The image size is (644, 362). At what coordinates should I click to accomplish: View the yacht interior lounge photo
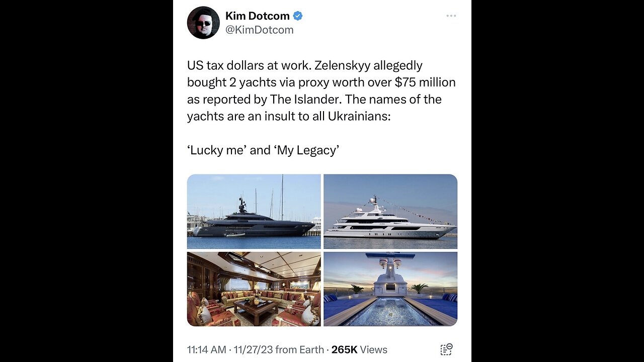[x=254, y=289]
